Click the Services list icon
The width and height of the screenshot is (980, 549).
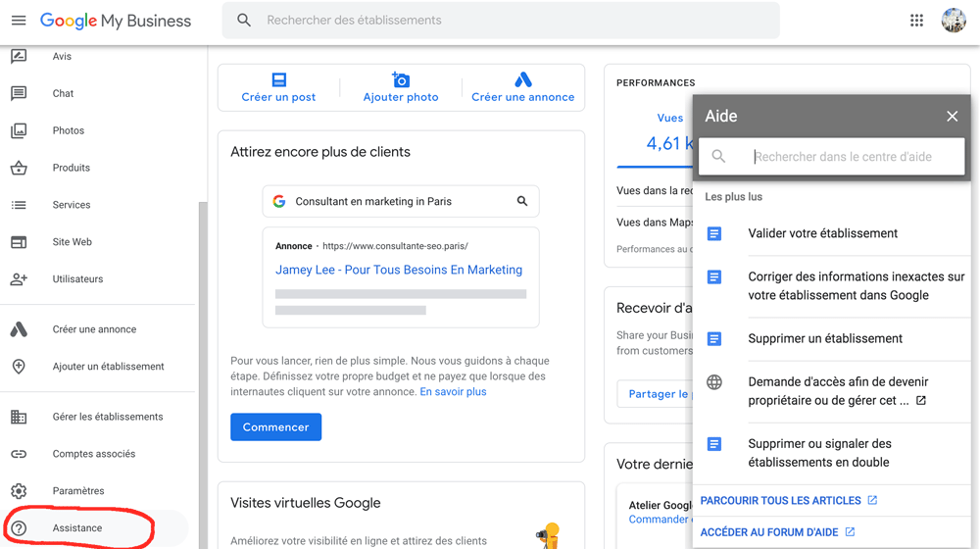coord(19,205)
